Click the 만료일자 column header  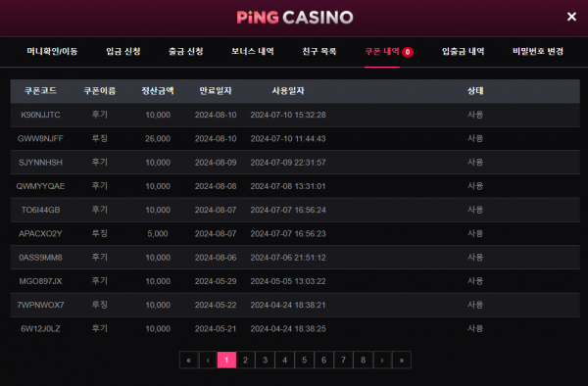[216, 91]
